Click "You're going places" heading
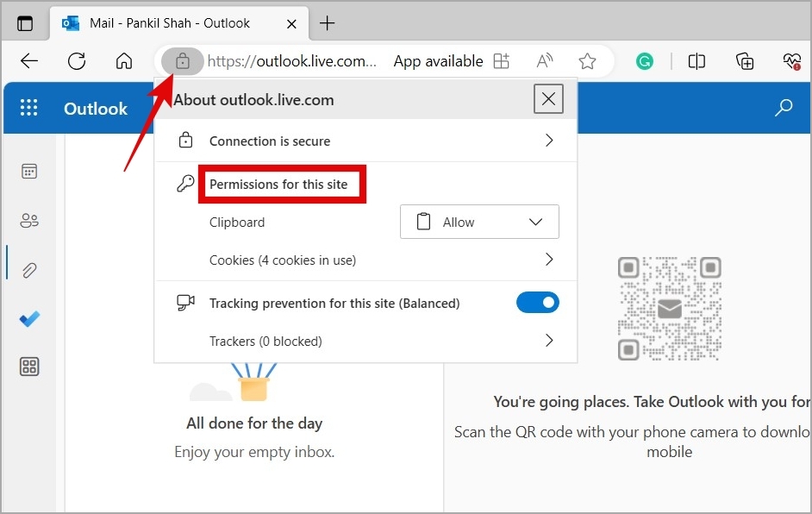The height and width of the screenshot is (514, 812). pos(652,402)
